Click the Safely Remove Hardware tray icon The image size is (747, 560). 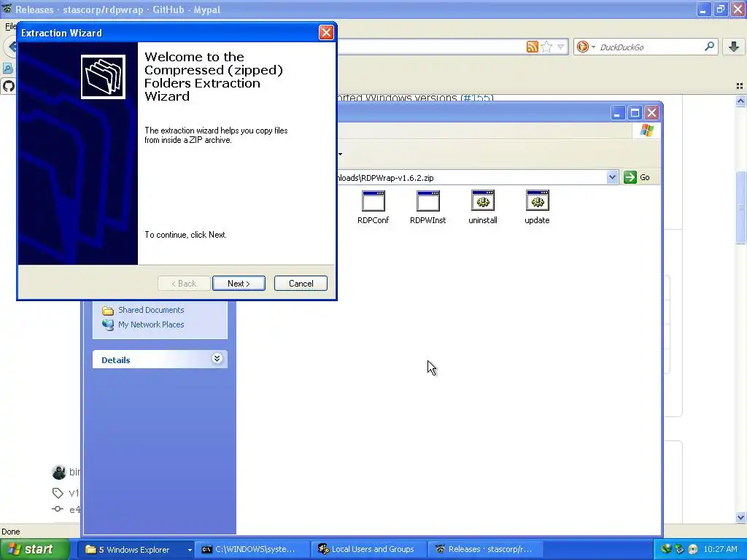tap(679, 549)
